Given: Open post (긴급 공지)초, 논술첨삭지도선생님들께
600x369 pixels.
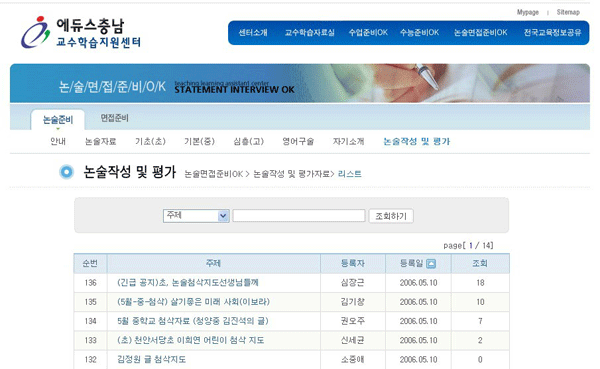Looking at the screenshot, I should pos(188,283).
